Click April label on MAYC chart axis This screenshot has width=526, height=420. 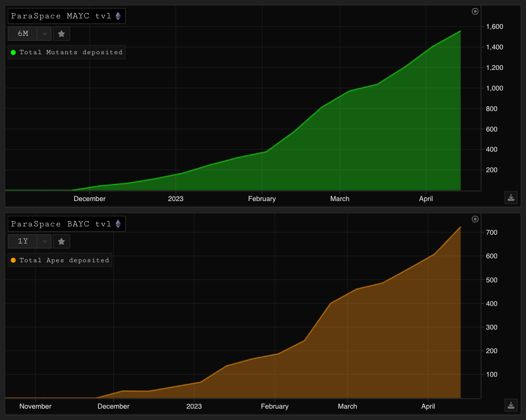[426, 199]
